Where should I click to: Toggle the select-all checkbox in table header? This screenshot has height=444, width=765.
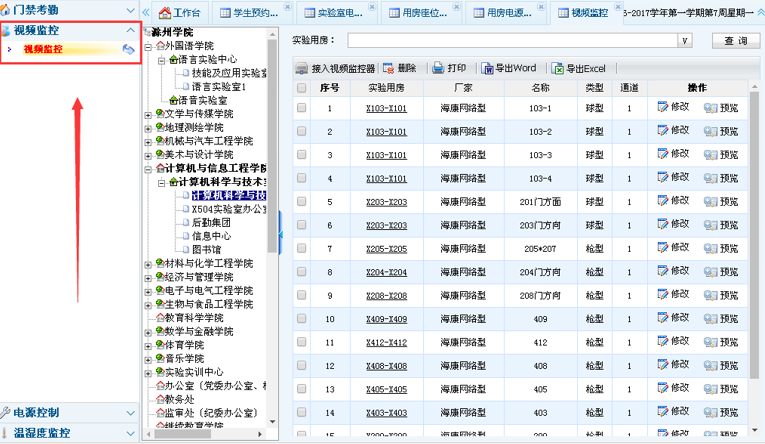pos(302,88)
